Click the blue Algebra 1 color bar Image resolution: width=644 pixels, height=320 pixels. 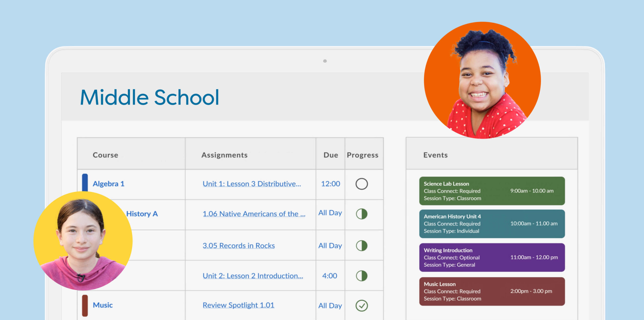[x=85, y=182]
